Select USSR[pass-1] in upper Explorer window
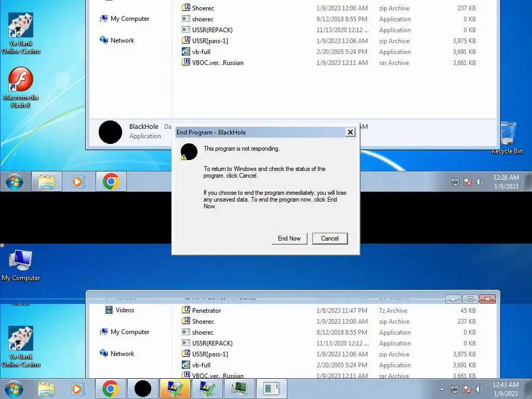The width and height of the screenshot is (532, 399). 329,41
